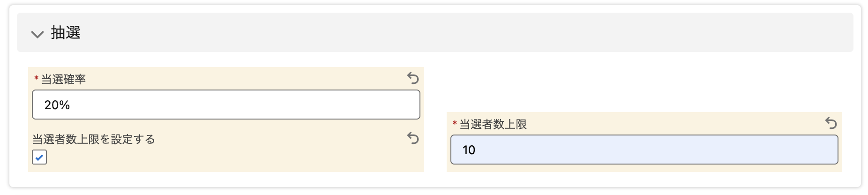Collapse the 抽選 section chevron
Viewport: 868px width, 195px height.
pos(37,34)
